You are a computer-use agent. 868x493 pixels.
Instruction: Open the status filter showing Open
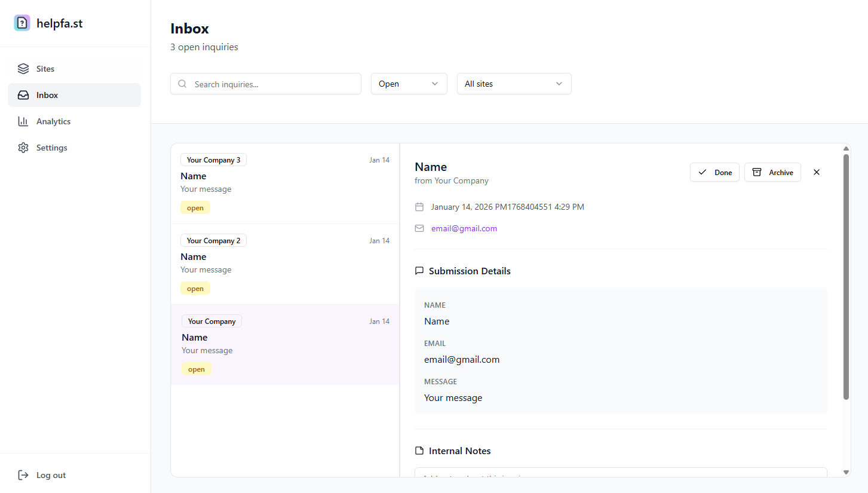pos(409,84)
